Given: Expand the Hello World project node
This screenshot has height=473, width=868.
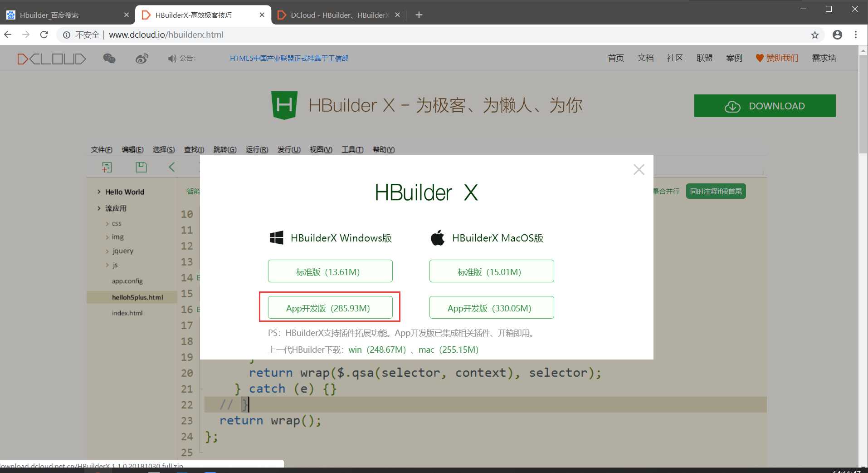Looking at the screenshot, I should pos(99,192).
